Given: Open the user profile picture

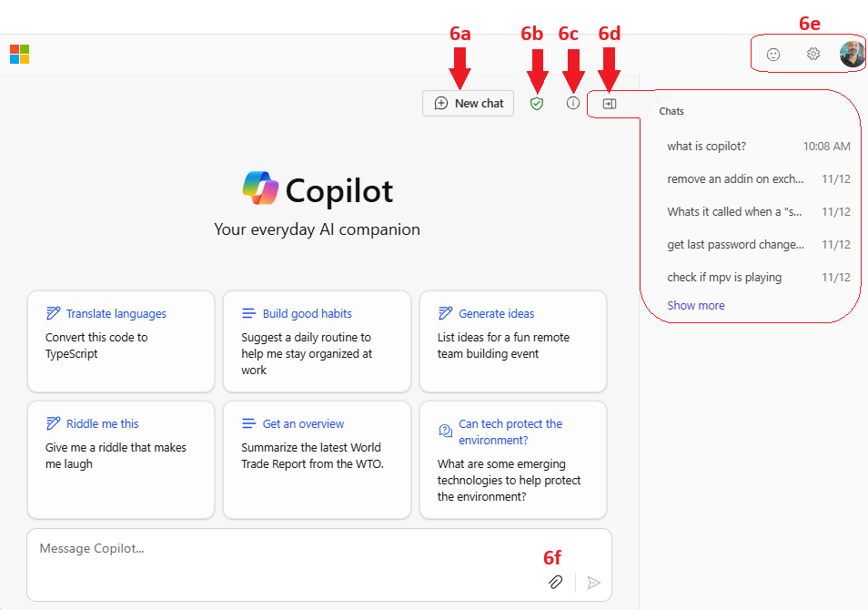Looking at the screenshot, I should pos(852,55).
